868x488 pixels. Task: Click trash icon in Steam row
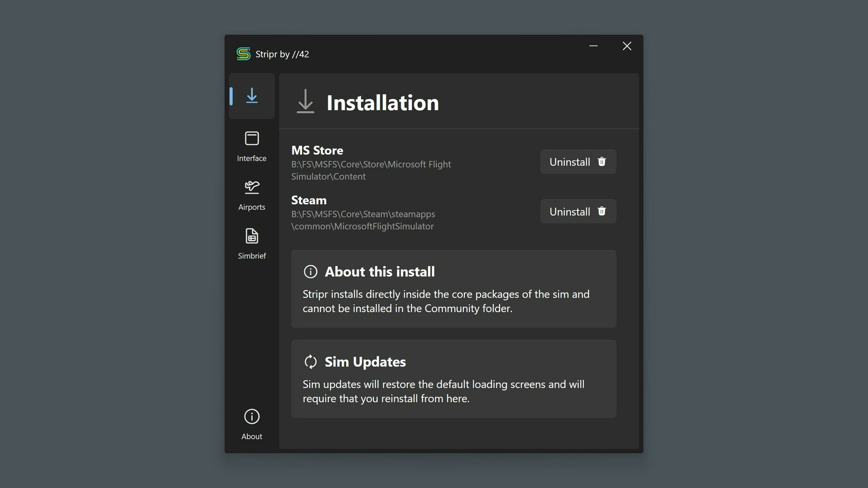602,211
